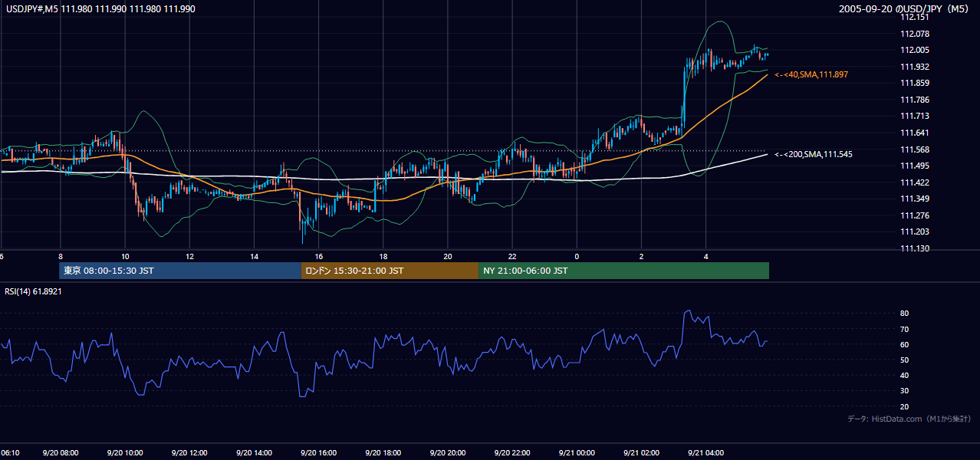Image resolution: width=980 pixels, height=460 pixels.
Task: Click hour mark 4 under the price chart
Action: (x=705, y=257)
